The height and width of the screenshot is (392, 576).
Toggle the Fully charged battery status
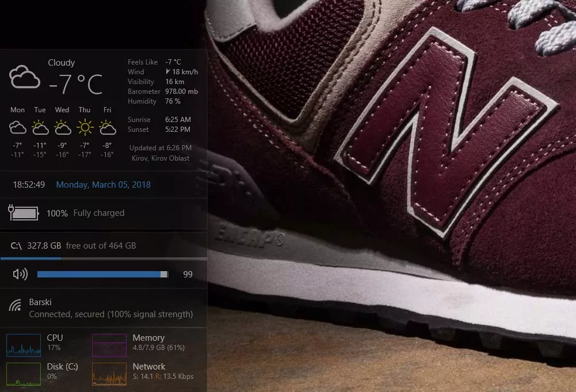(98, 212)
